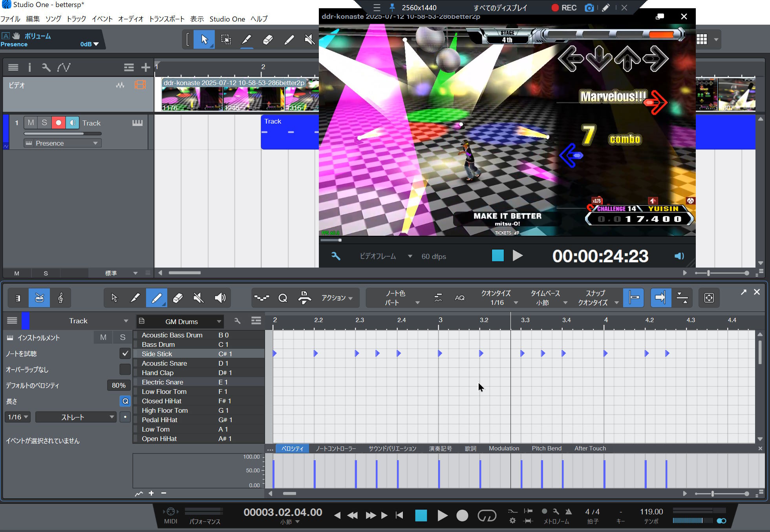Toggle record arm on Track
The height and width of the screenshot is (532, 770).
click(x=59, y=123)
